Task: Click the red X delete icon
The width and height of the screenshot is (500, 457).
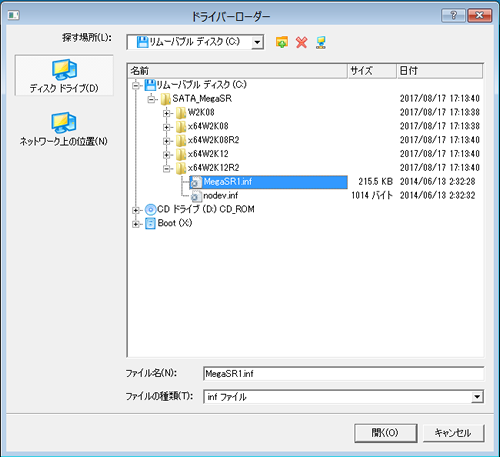Action: pos(301,42)
